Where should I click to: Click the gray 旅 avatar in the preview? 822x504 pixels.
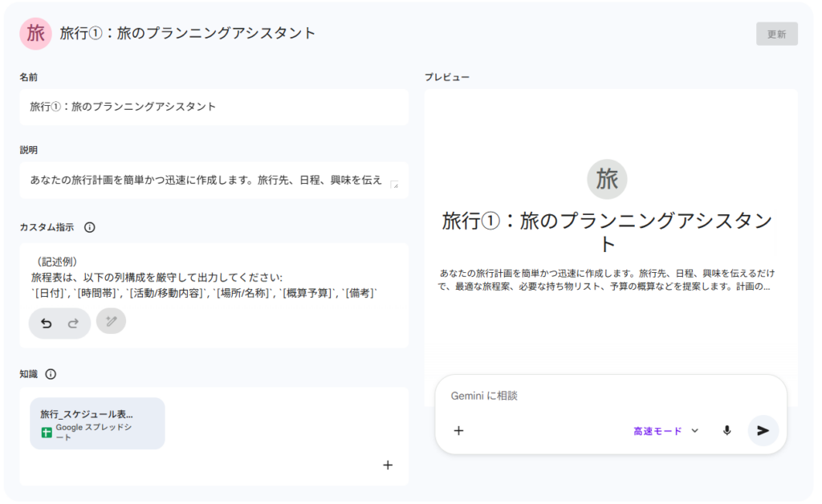607,179
